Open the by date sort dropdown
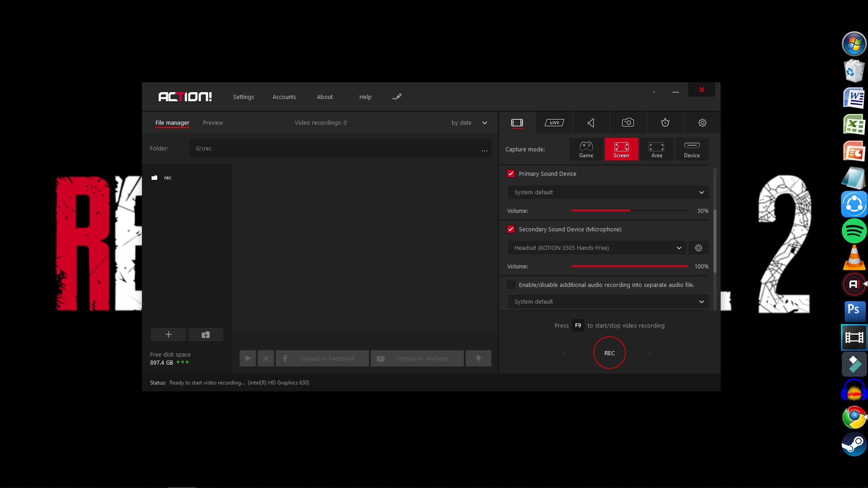Screen dimensions: 868x488 pos(469,122)
